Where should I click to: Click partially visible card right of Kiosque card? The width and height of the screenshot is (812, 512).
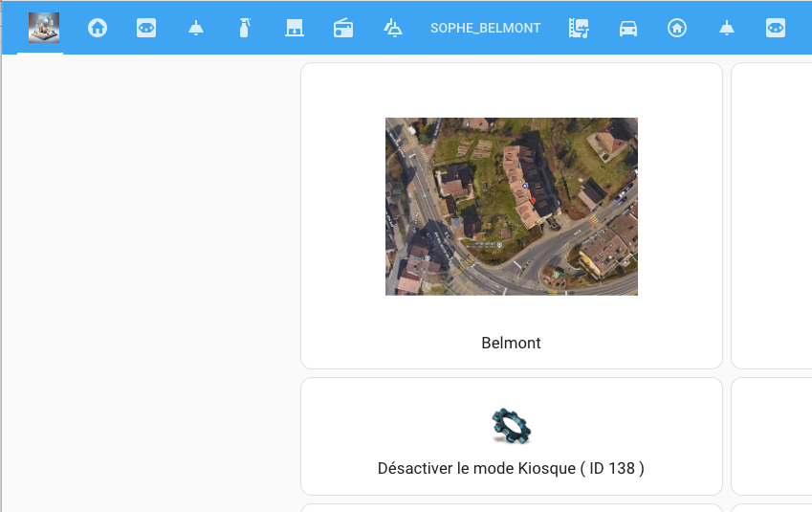(x=772, y=436)
